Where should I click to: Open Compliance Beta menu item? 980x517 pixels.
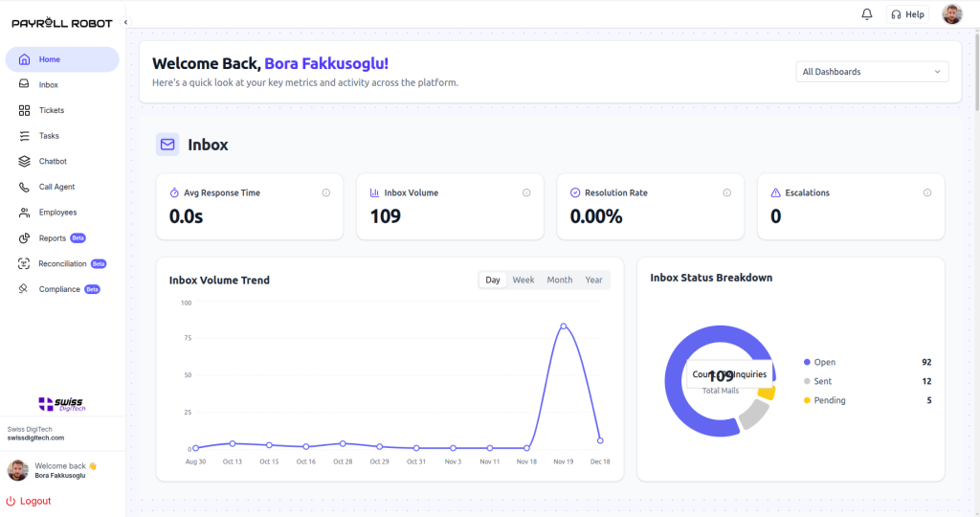pos(59,289)
